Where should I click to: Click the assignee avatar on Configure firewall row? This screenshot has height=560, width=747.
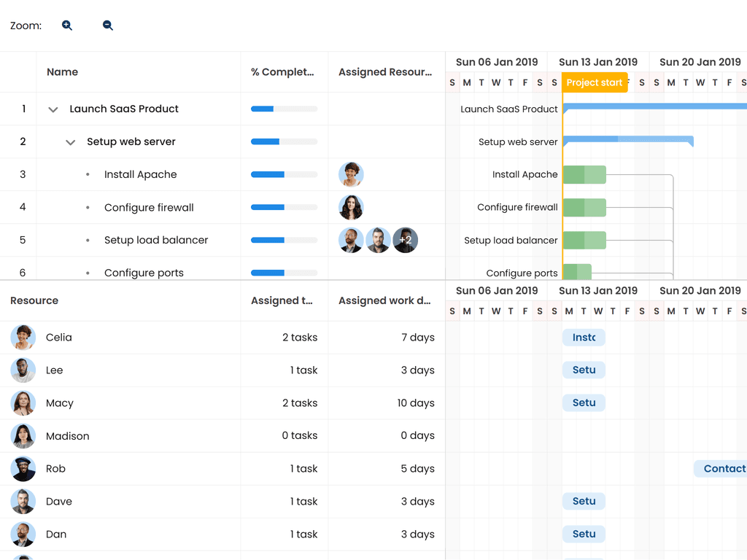(x=351, y=207)
